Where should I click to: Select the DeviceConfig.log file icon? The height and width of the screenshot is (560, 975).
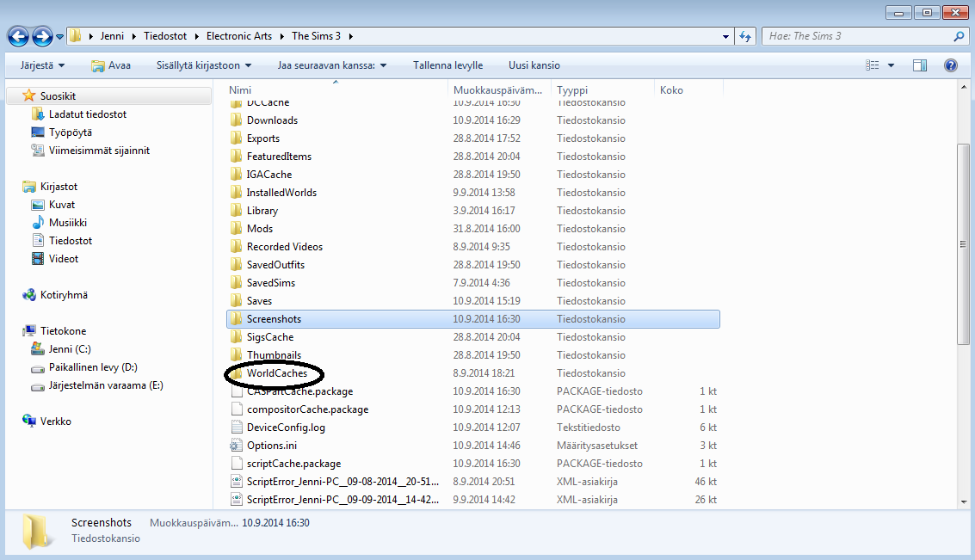click(x=237, y=427)
